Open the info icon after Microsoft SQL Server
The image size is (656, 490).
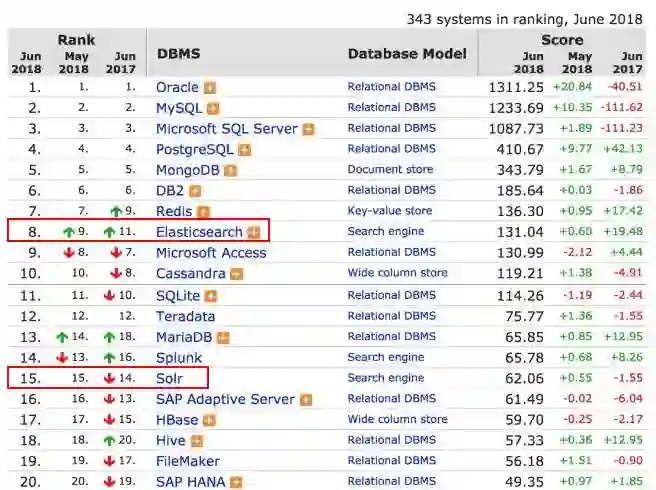308,130
